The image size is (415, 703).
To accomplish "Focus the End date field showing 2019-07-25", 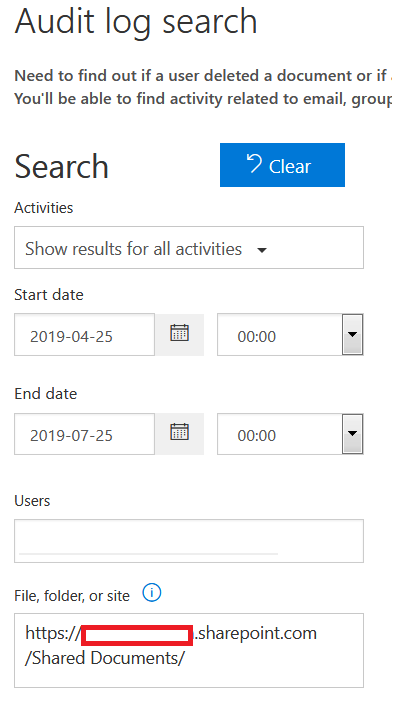I will [x=84, y=434].
